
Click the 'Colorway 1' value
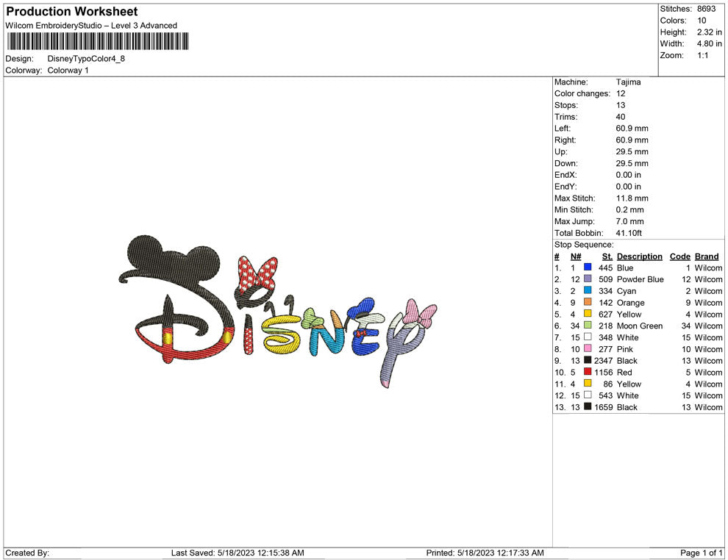pos(68,71)
